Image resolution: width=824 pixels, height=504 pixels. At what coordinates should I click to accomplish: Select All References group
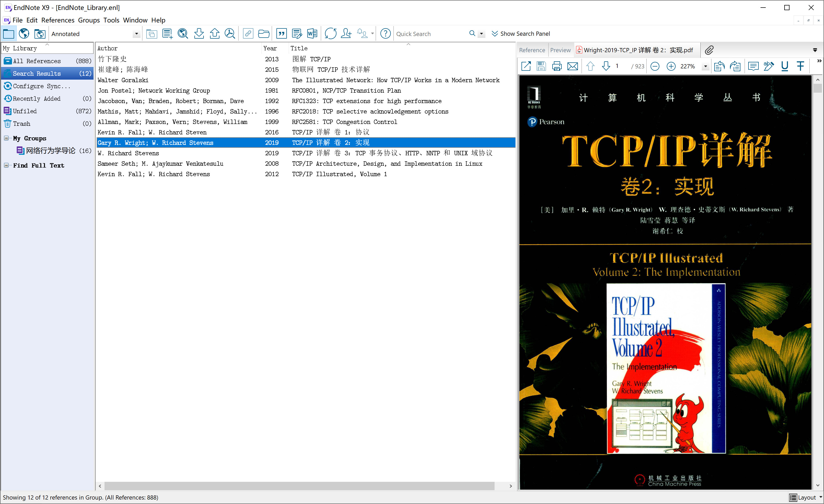click(x=47, y=61)
